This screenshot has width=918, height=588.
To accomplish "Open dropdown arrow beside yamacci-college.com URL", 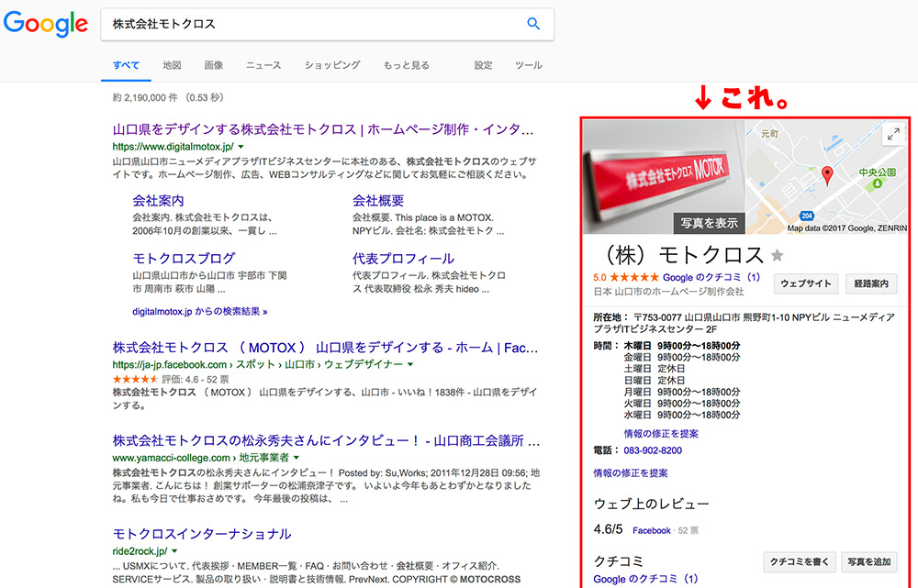I will [297, 458].
